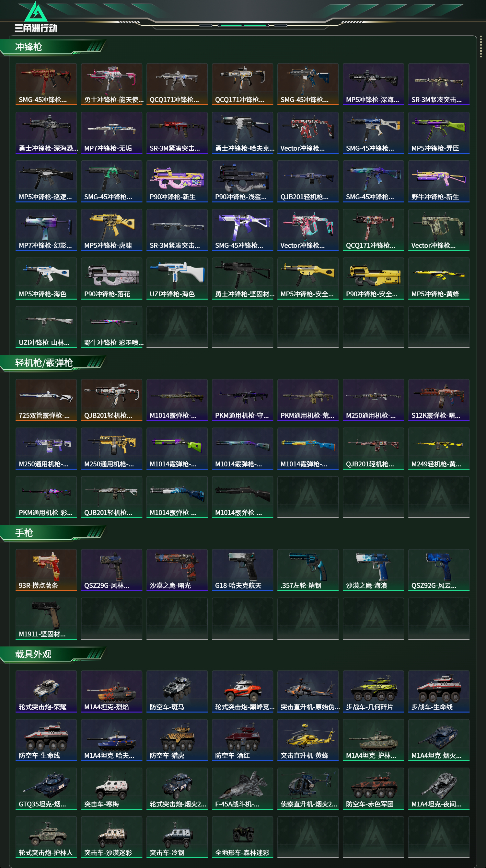486x868 pixels.
Task: Pick the .357左轮-精钢 revolver icon
Action: [x=308, y=570]
